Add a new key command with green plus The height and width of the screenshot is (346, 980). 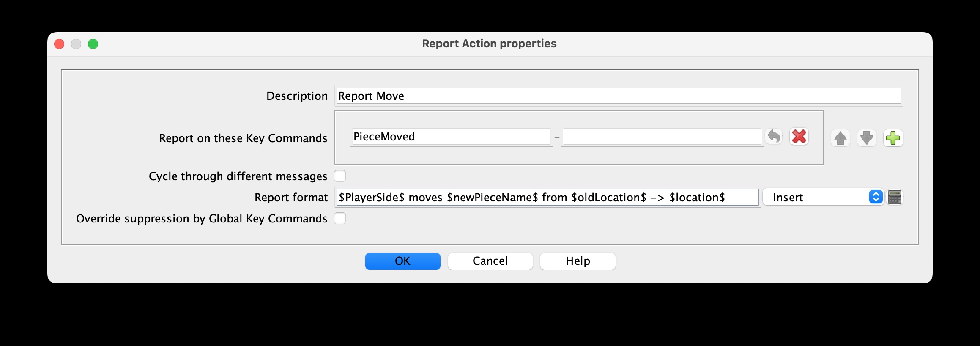tap(893, 138)
